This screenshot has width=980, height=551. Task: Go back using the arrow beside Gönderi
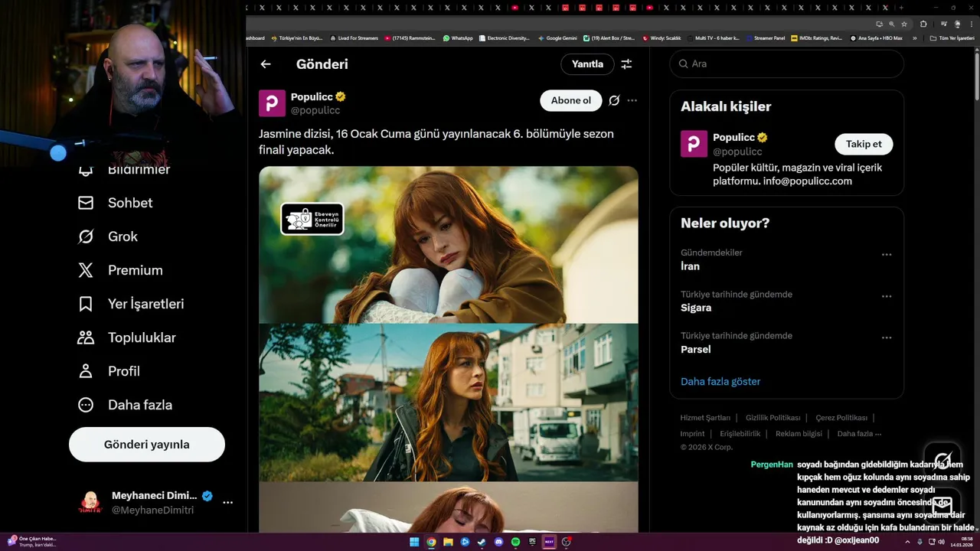click(266, 64)
